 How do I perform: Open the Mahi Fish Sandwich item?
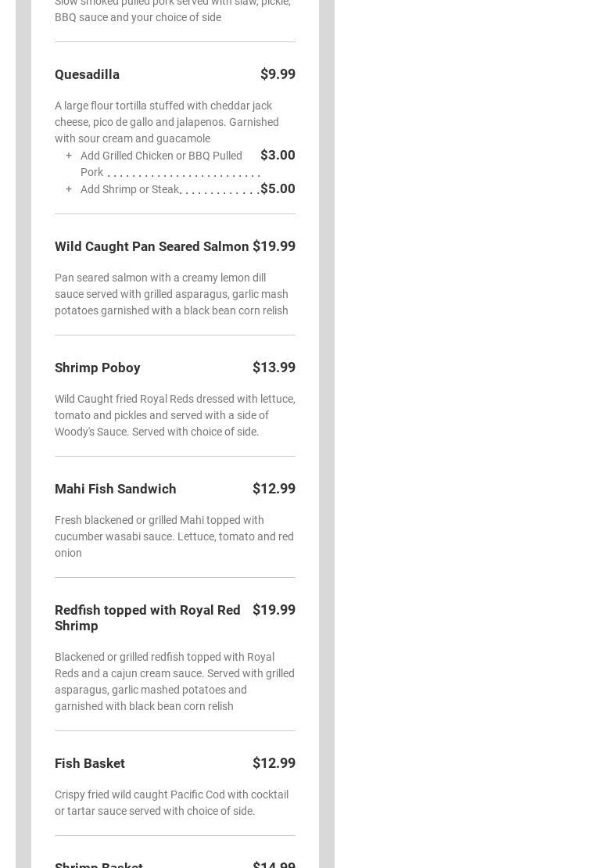(116, 489)
